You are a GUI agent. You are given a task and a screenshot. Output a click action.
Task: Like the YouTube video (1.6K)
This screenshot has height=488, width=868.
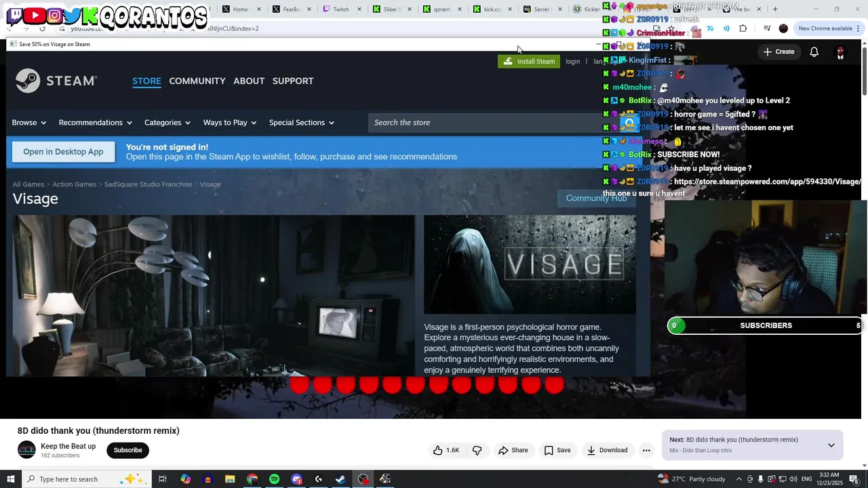446,450
